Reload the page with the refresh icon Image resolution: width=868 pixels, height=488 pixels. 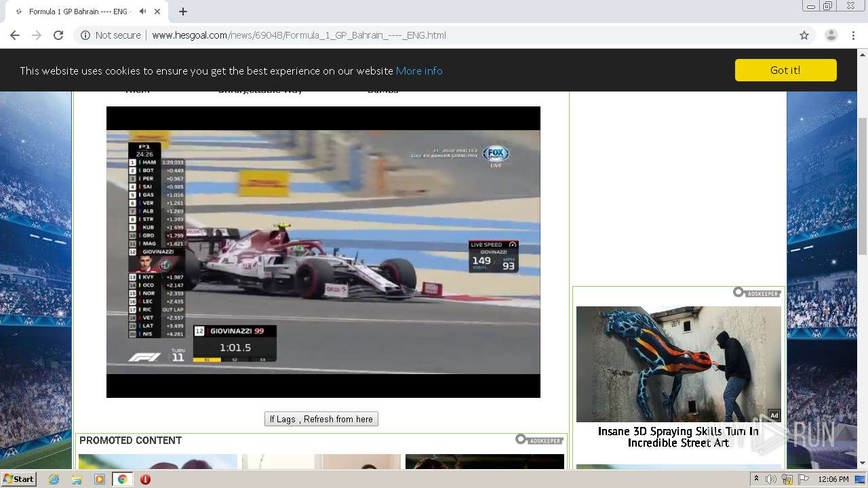(x=58, y=35)
